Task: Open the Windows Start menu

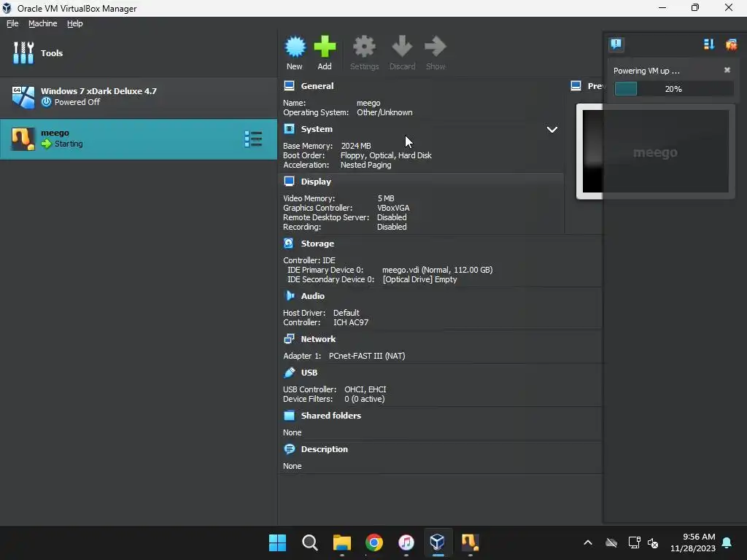Action: click(277, 542)
